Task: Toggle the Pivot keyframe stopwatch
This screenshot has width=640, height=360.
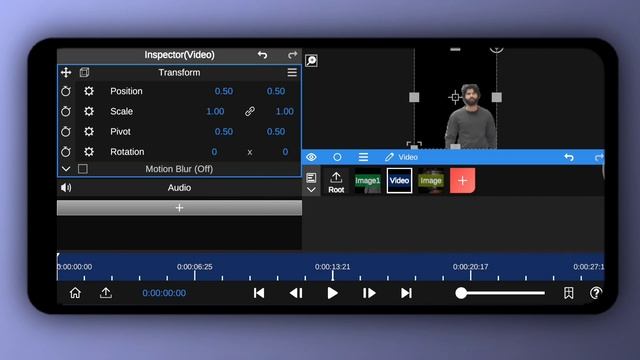Action: (66, 131)
